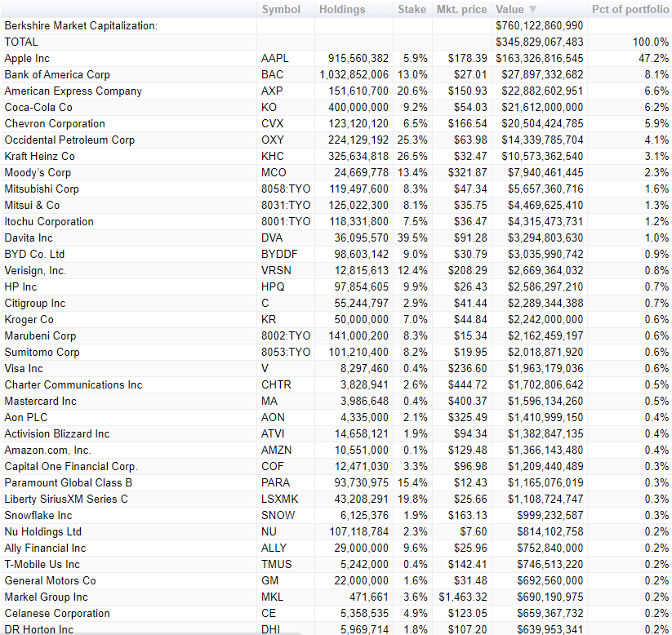This screenshot has height=635, width=672.
Task: Click the OXY symbol cell
Action: pyautogui.click(x=273, y=140)
